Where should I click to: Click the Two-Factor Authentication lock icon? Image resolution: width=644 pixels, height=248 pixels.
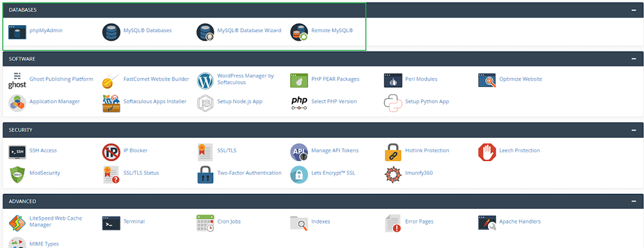(x=205, y=175)
